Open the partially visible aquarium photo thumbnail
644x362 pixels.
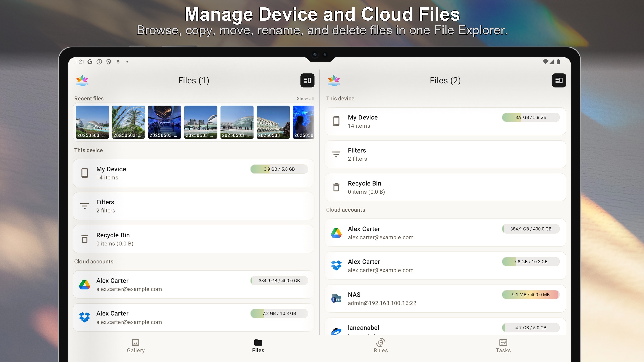(x=303, y=122)
